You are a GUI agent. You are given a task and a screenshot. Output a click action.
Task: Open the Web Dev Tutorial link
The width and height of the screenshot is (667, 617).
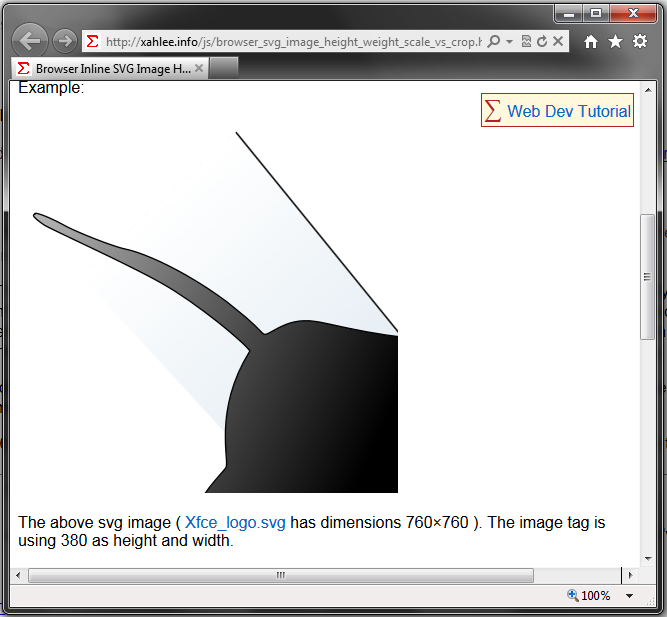(569, 111)
